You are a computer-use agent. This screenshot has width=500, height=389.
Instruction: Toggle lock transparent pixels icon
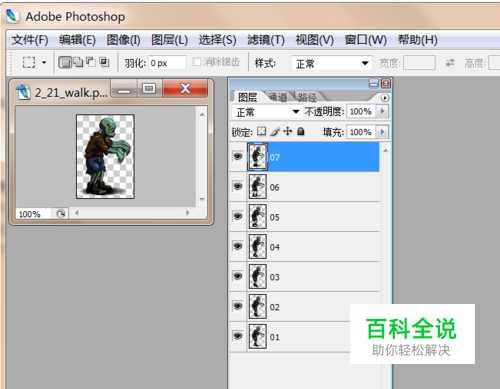262,131
